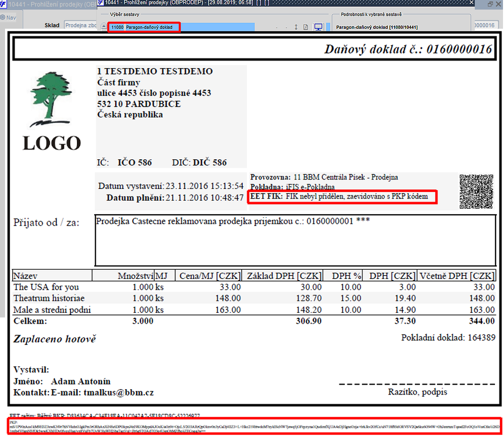Click the monitor preview icon in the report selector

(318, 27)
